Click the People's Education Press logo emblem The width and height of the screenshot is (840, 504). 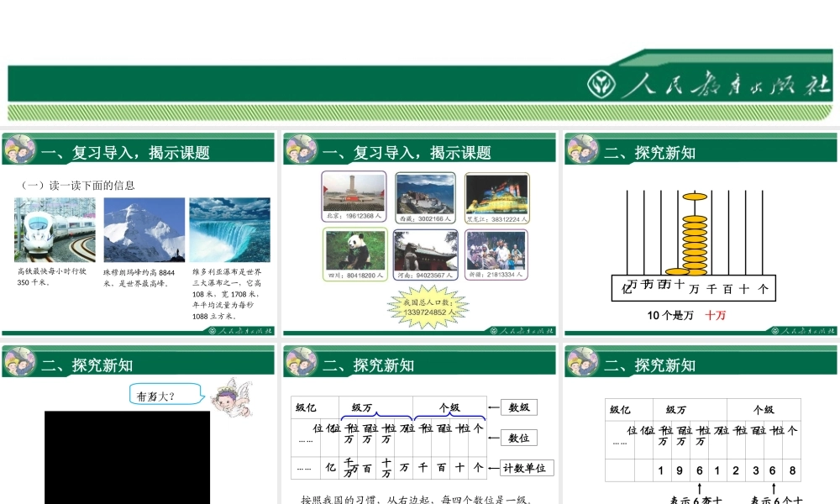601,84
